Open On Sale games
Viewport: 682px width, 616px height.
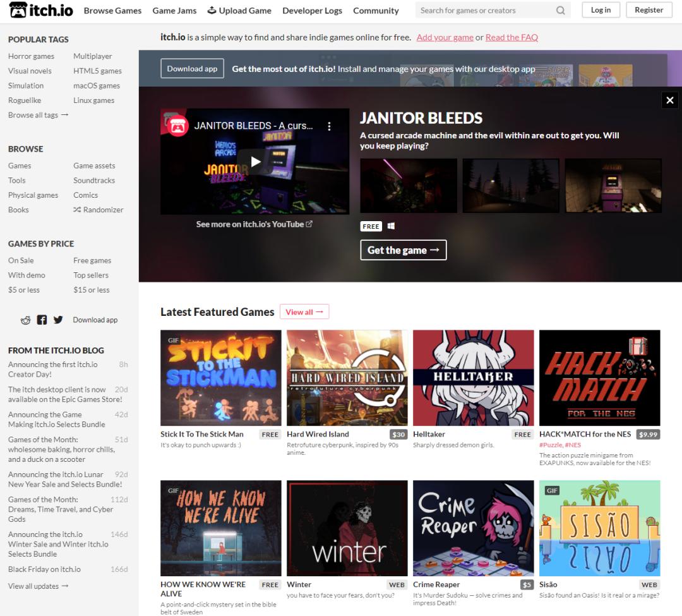21,260
